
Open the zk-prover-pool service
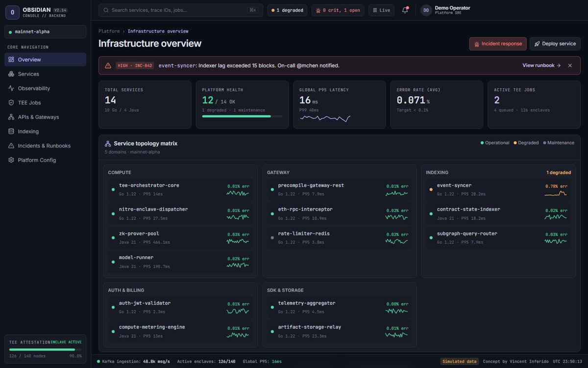(x=180, y=237)
